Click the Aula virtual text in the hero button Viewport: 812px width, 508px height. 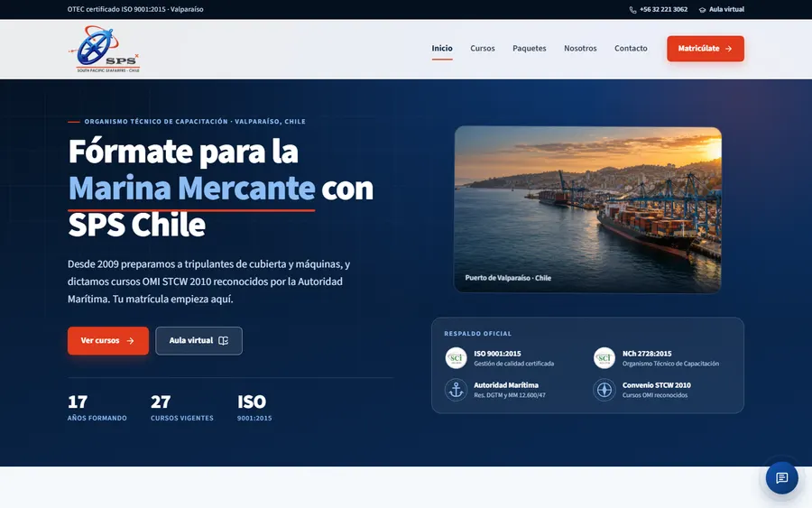pyautogui.click(x=191, y=341)
